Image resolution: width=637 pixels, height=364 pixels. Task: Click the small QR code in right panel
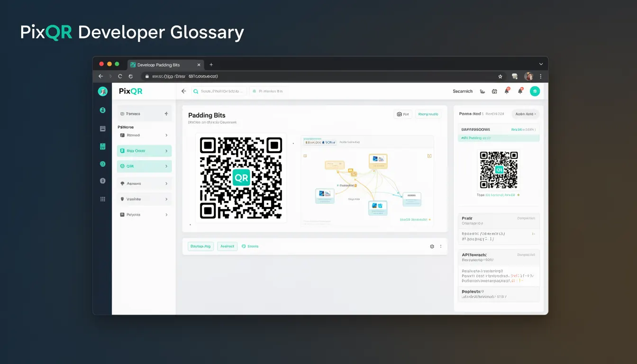pyautogui.click(x=499, y=170)
